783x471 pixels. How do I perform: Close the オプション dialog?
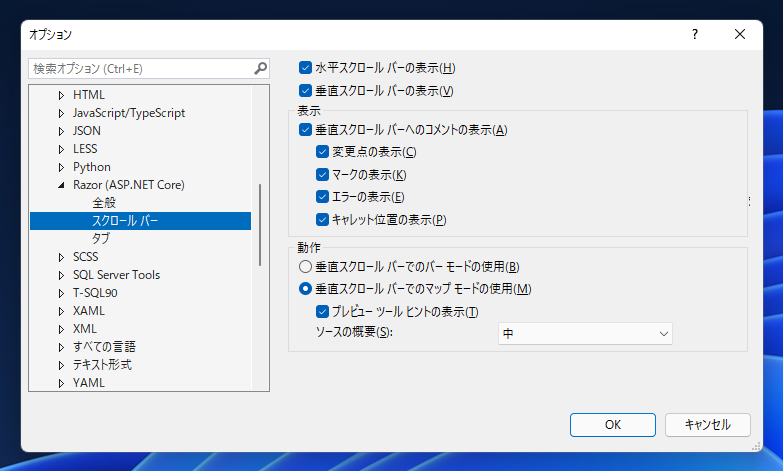[740, 34]
